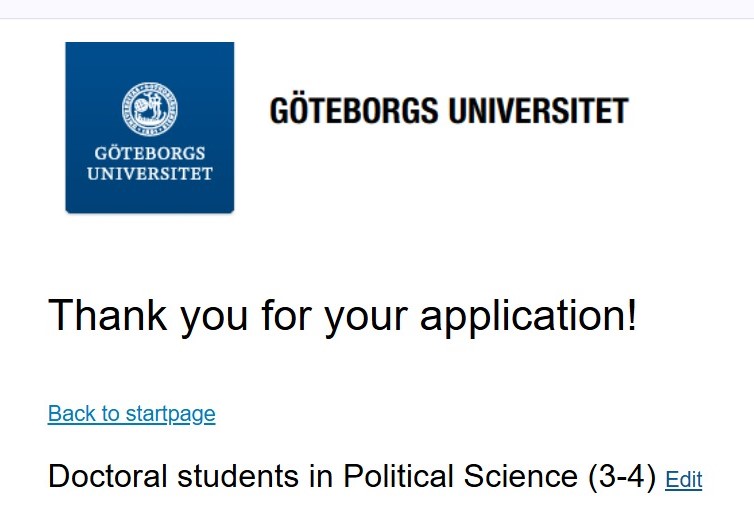Screen dimensions: 754x530
Task: Click the word "startpage" in the underlined link
Action: [x=170, y=414]
